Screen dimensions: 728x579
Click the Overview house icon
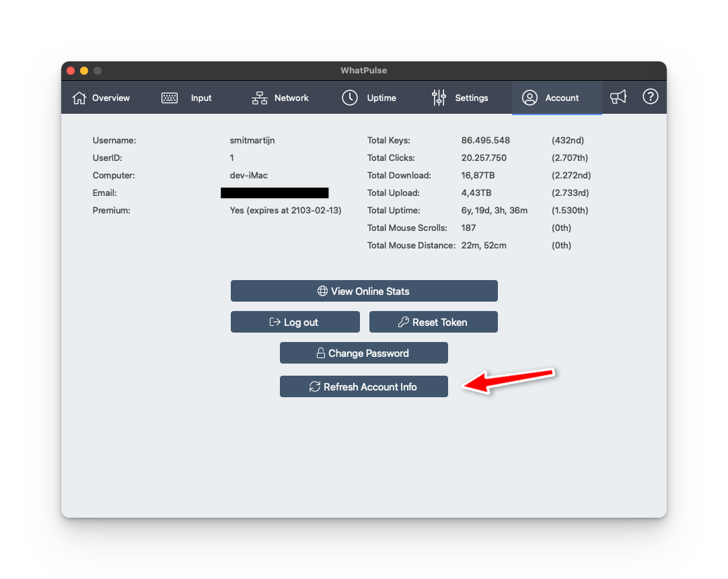tap(79, 98)
